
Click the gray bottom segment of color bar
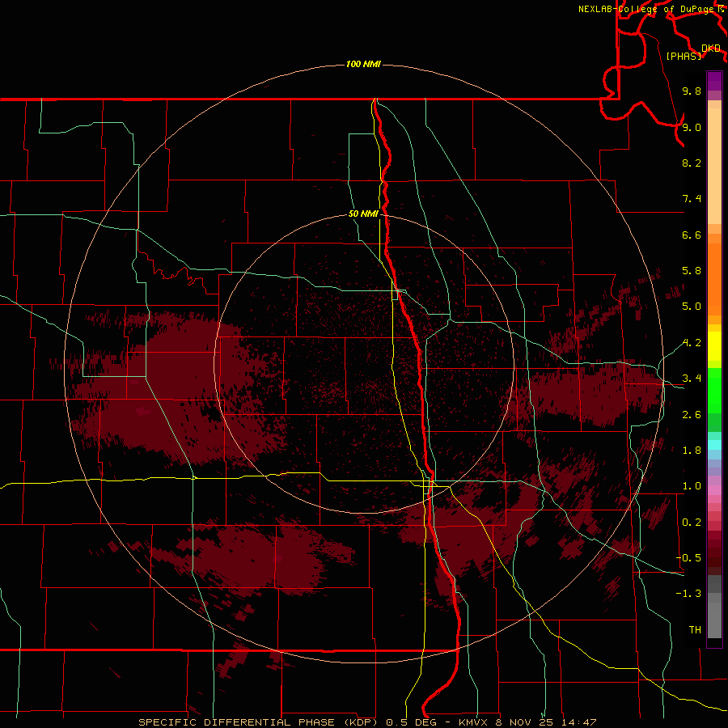coord(714,616)
